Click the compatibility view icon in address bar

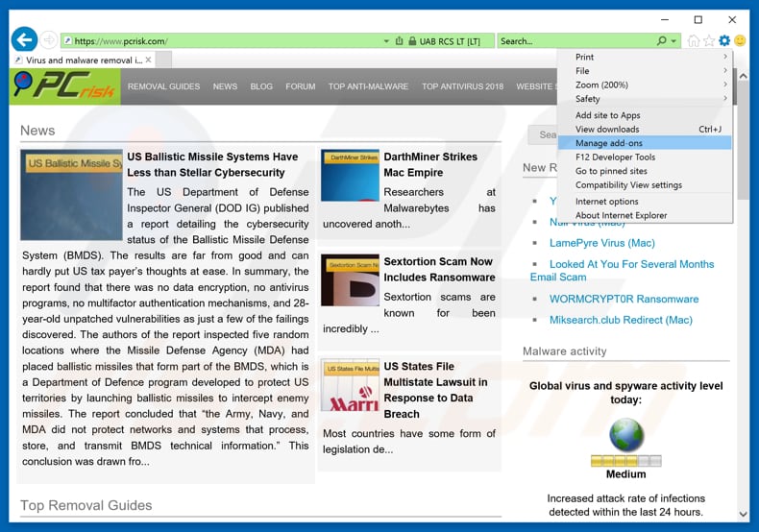[400, 41]
